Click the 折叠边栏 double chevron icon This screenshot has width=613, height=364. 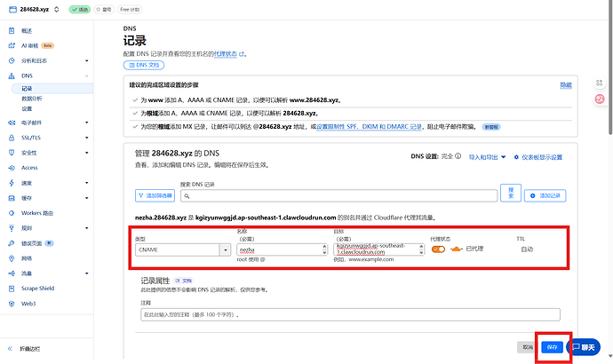pyautogui.click(x=10, y=348)
